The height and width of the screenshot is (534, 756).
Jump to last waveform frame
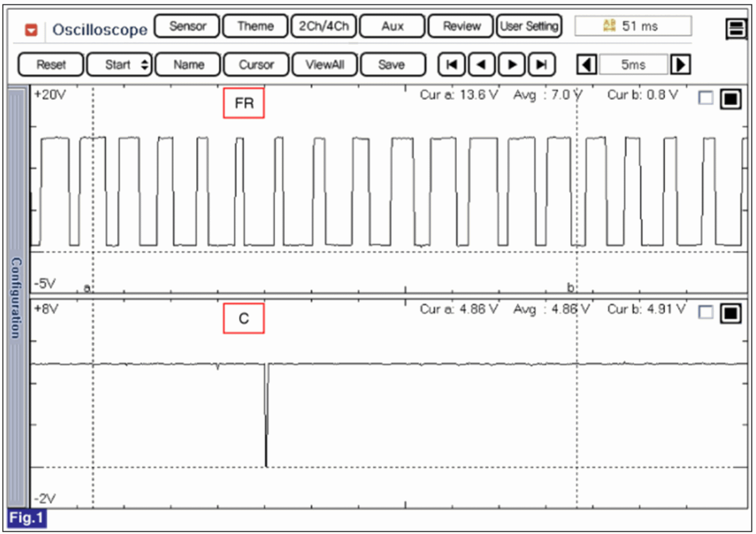tap(541, 65)
